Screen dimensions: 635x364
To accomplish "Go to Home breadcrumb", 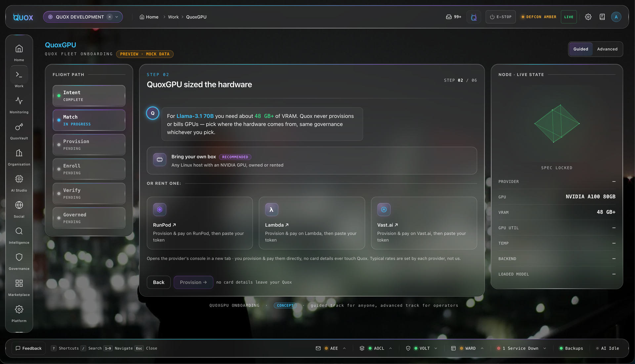I will click(x=149, y=17).
